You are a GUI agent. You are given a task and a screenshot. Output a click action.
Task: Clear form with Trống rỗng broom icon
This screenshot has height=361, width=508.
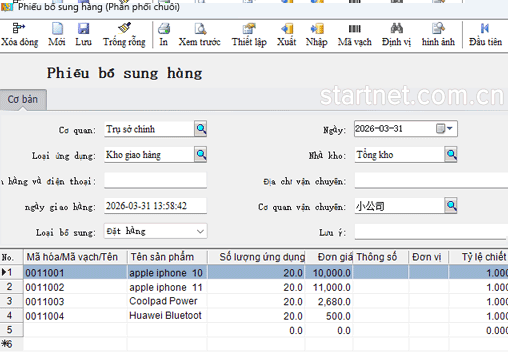[124, 28]
